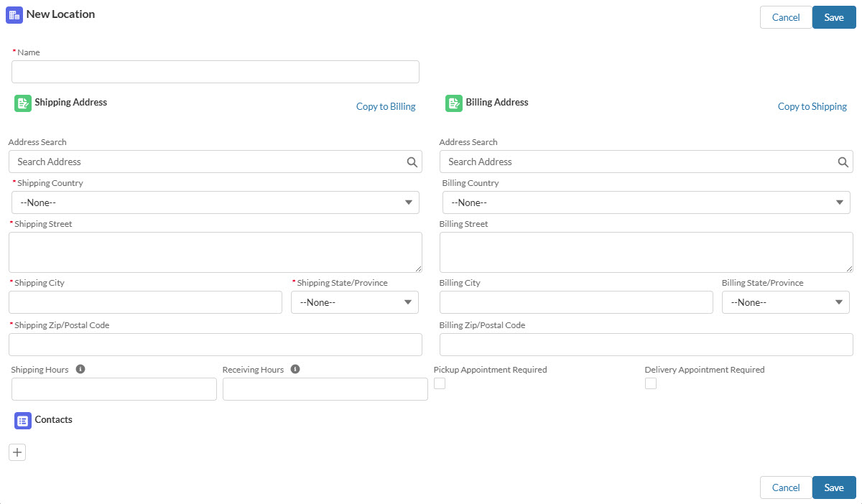The height and width of the screenshot is (504, 862).
Task: Click the Receiving Hours info icon
Action: point(295,369)
